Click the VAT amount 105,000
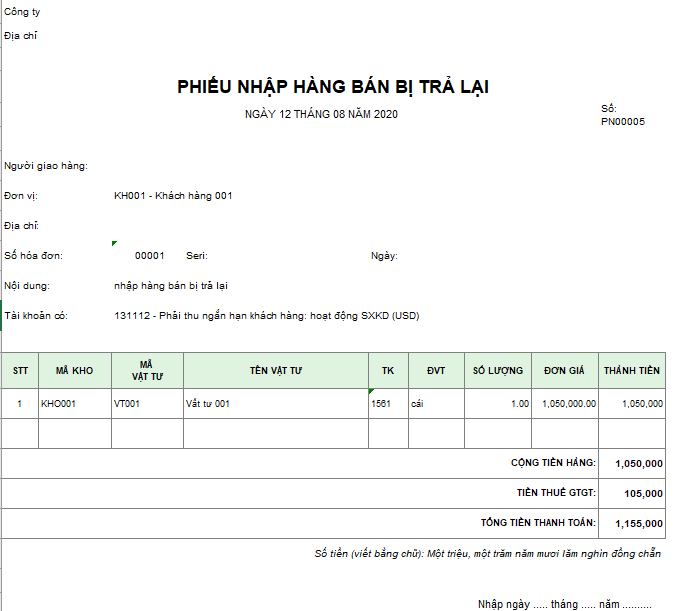The width and height of the screenshot is (675, 611). coord(642,493)
